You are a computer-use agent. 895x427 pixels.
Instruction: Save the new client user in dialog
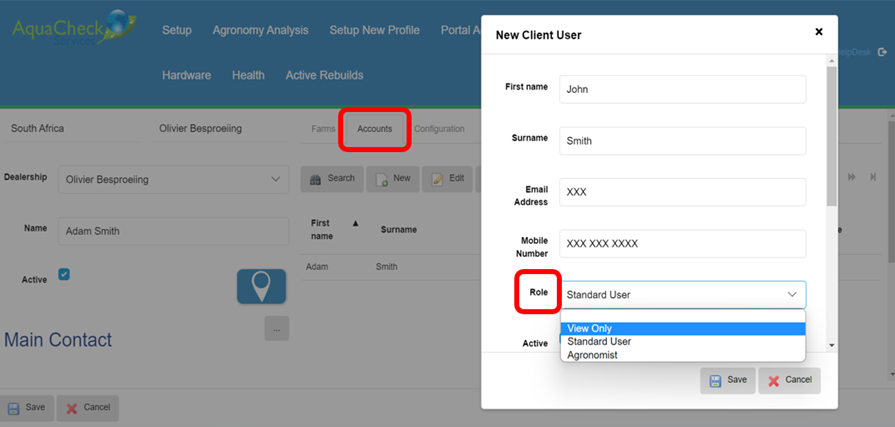[728, 380]
